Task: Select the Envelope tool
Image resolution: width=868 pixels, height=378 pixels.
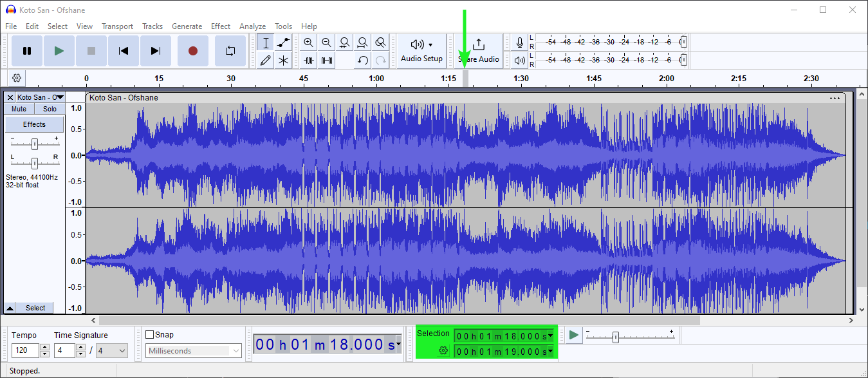Action: (x=283, y=43)
